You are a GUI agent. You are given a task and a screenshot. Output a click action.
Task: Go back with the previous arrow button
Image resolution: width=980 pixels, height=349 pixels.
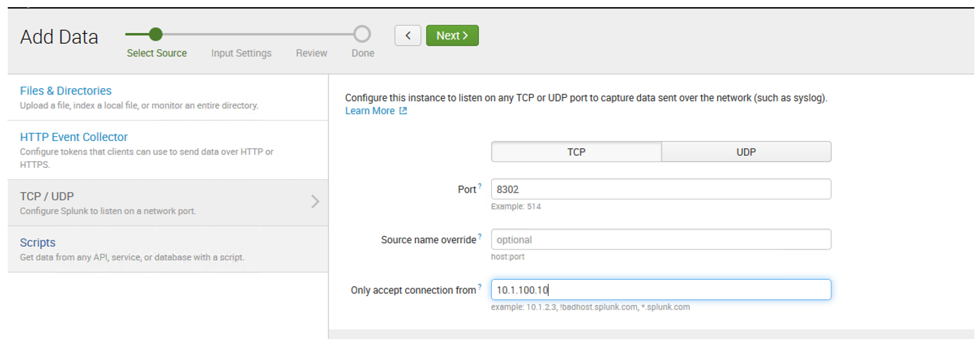tap(408, 35)
